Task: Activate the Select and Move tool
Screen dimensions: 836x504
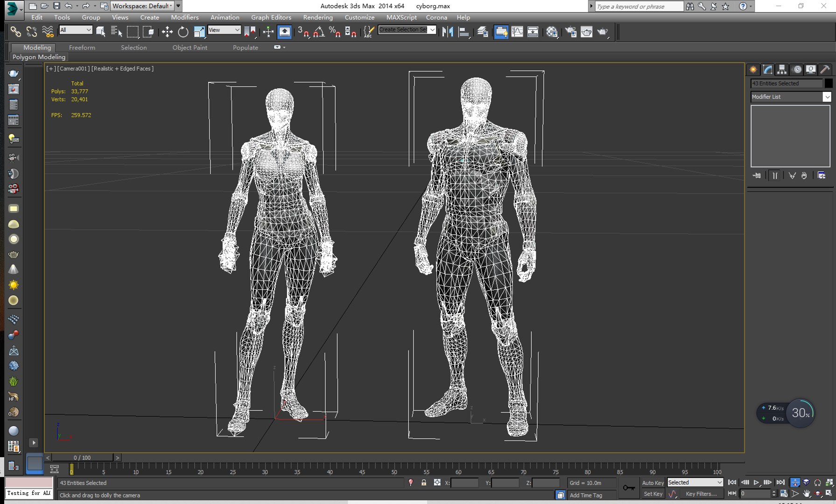Action: (167, 32)
